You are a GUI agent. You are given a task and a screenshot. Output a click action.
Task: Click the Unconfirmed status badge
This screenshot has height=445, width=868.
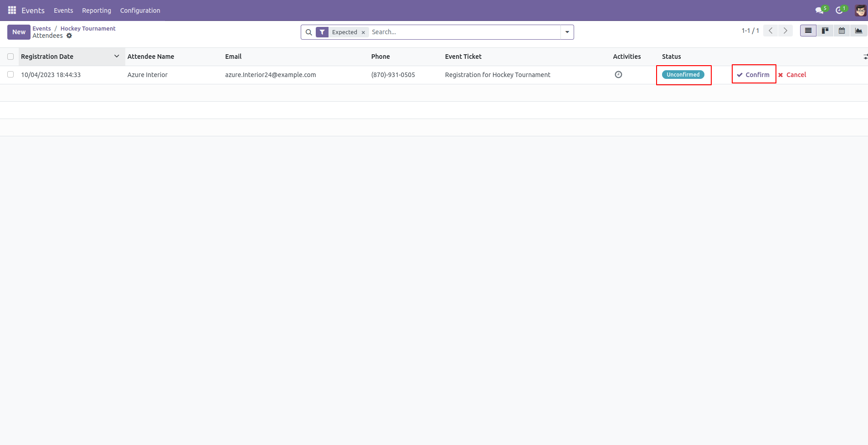click(x=683, y=75)
